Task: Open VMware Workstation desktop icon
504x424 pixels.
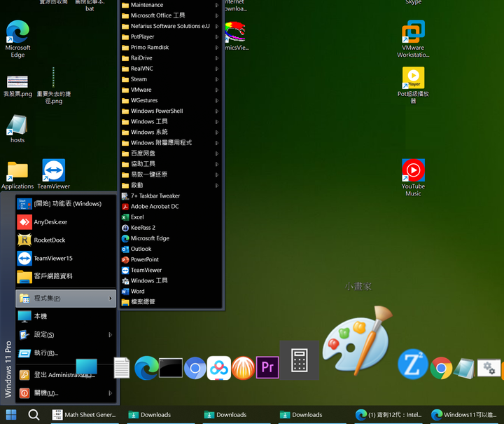Action: click(413, 39)
